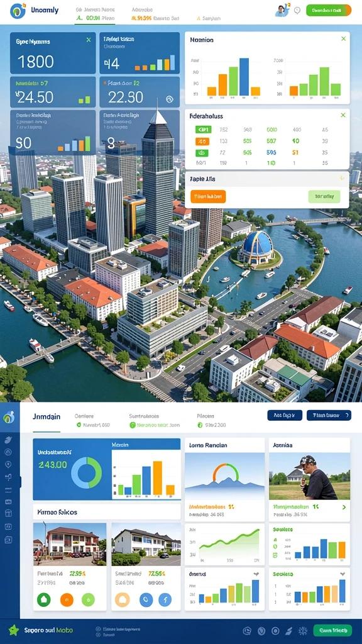Click the blue lightning circle icon
The image size is (362, 644).
point(165,599)
